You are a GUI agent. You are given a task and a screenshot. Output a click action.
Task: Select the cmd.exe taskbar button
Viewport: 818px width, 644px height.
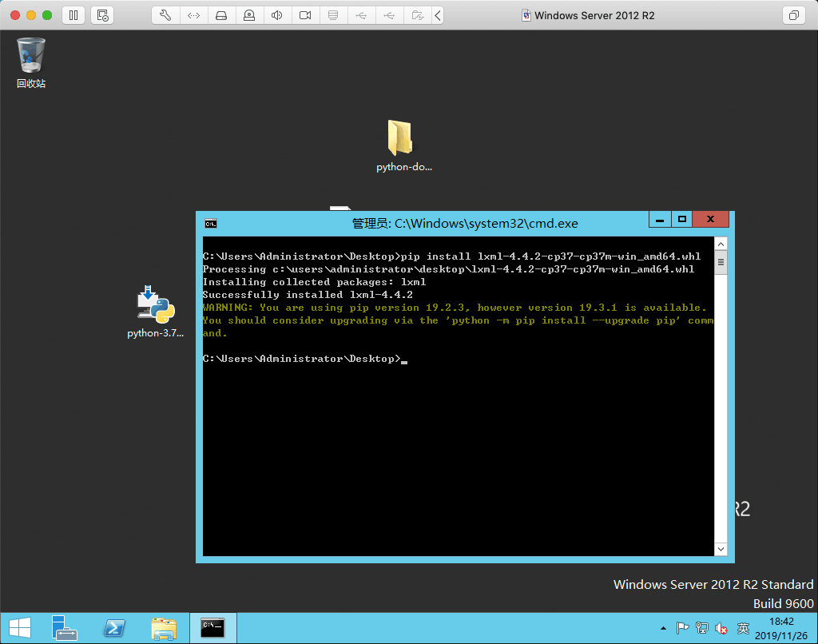click(212, 628)
